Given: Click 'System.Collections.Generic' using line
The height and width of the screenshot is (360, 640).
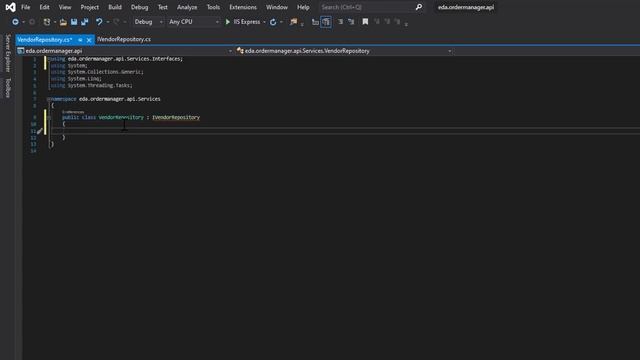Looking at the screenshot, I should pyautogui.click(x=97, y=72).
